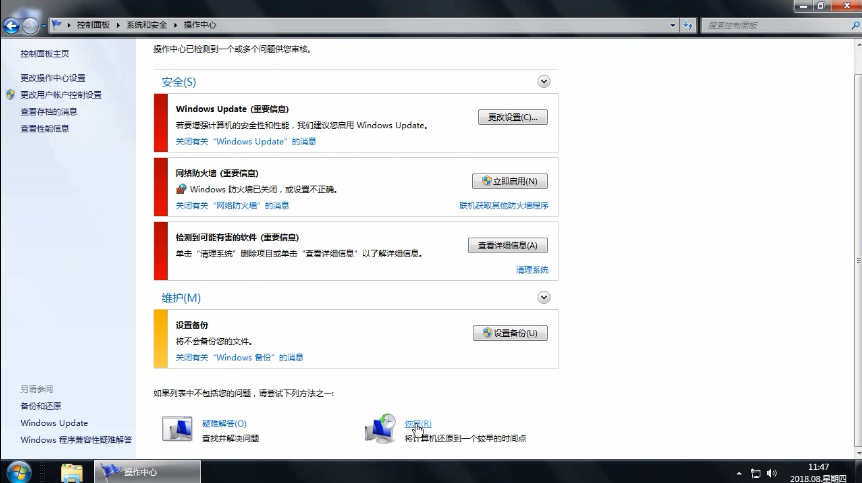The width and height of the screenshot is (862, 483).
Task: Click the Windows Update 重要信息 heading text
Action: click(x=232, y=109)
